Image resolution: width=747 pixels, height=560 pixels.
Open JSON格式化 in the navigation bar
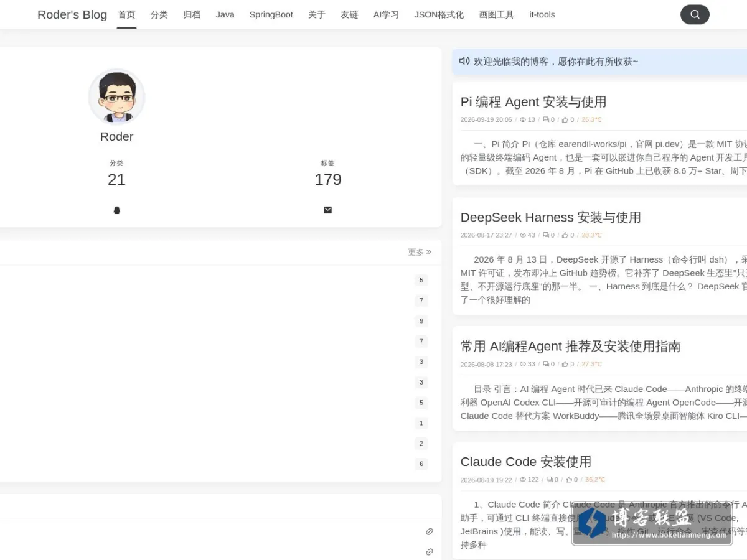click(x=439, y=14)
